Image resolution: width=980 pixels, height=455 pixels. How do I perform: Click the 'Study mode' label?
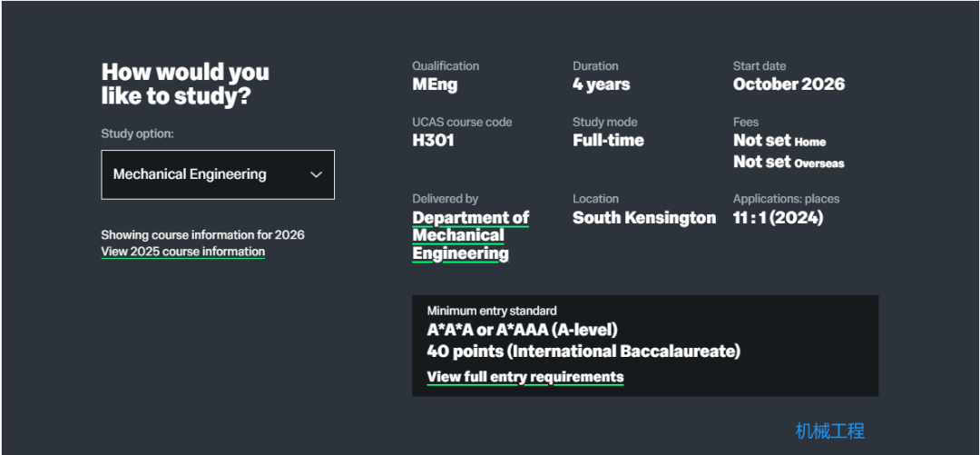click(605, 122)
